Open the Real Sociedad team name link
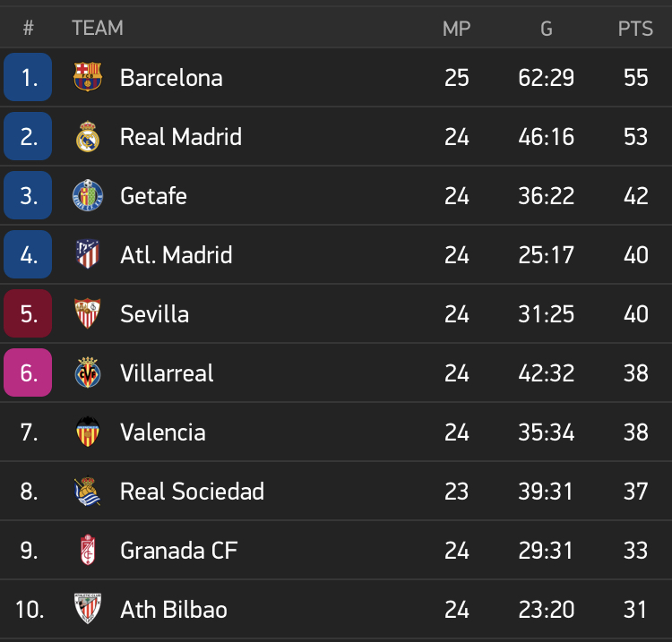This screenshot has width=672, height=642. [x=192, y=492]
